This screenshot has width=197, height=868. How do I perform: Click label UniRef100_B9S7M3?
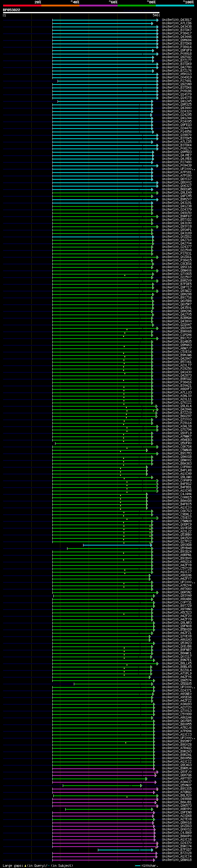[176, 454]
